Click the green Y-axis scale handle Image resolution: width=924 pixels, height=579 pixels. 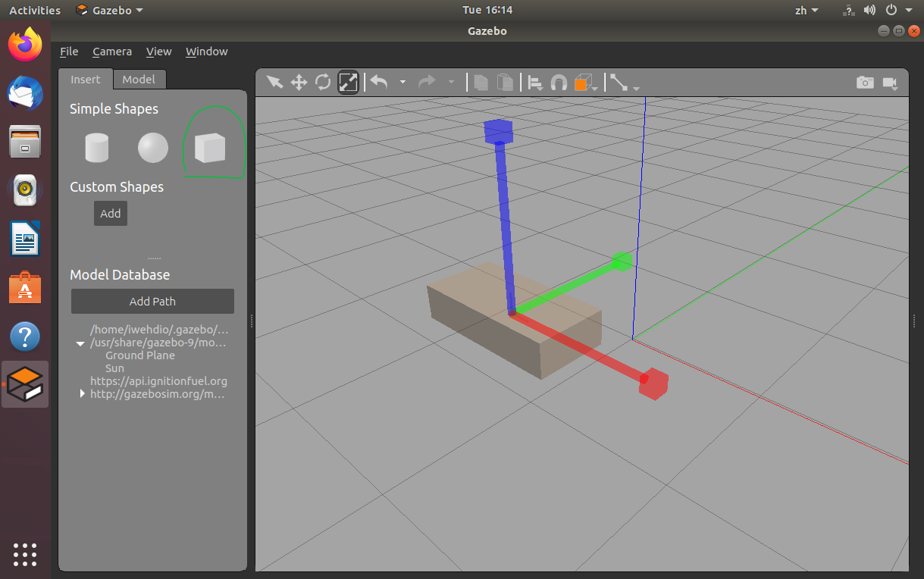(x=622, y=261)
